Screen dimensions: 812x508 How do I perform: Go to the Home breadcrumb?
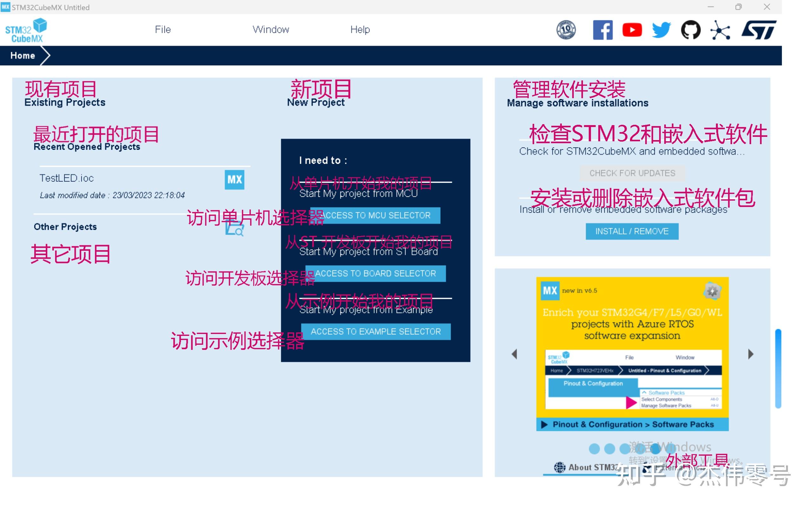(x=23, y=56)
